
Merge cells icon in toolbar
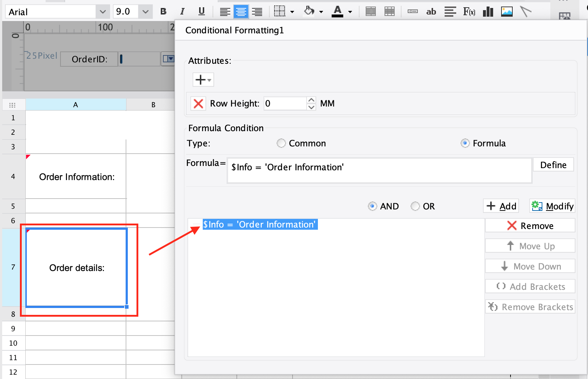click(370, 12)
